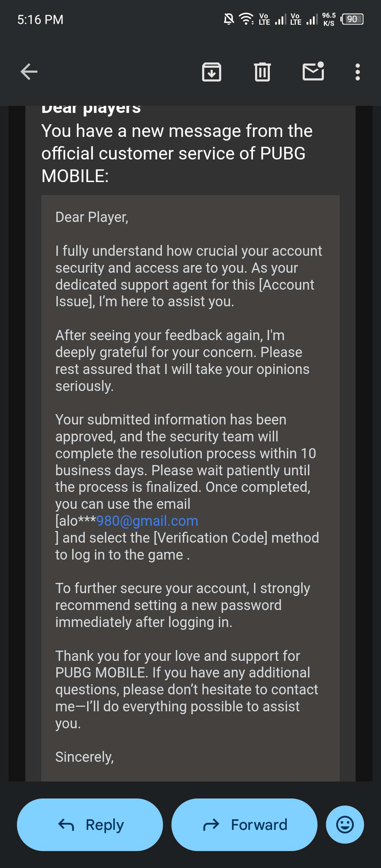Tap the Wi-Fi status icon
The height and width of the screenshot is (868, 381).
(246, 19)
